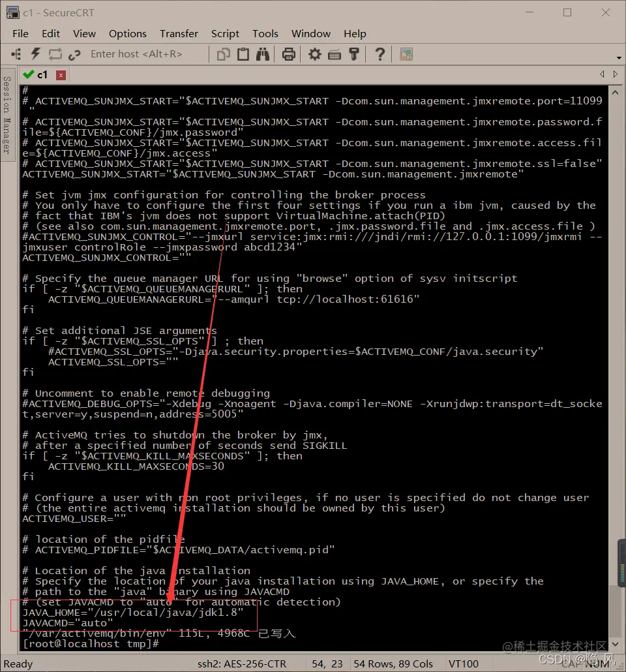Click the 54, 23 cursor position indicator
Viewport: 626px width, 672px height.
point(327,664)
